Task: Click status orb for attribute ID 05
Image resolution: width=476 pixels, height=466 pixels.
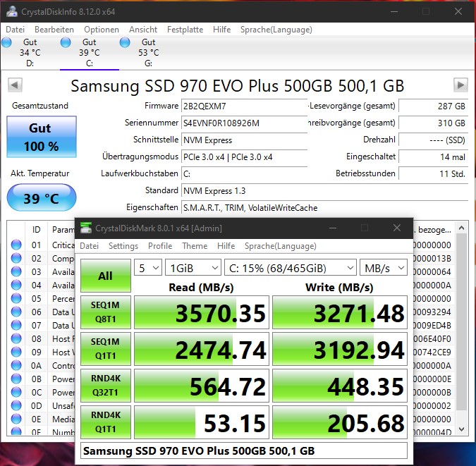Action: [x=16, y=298]
